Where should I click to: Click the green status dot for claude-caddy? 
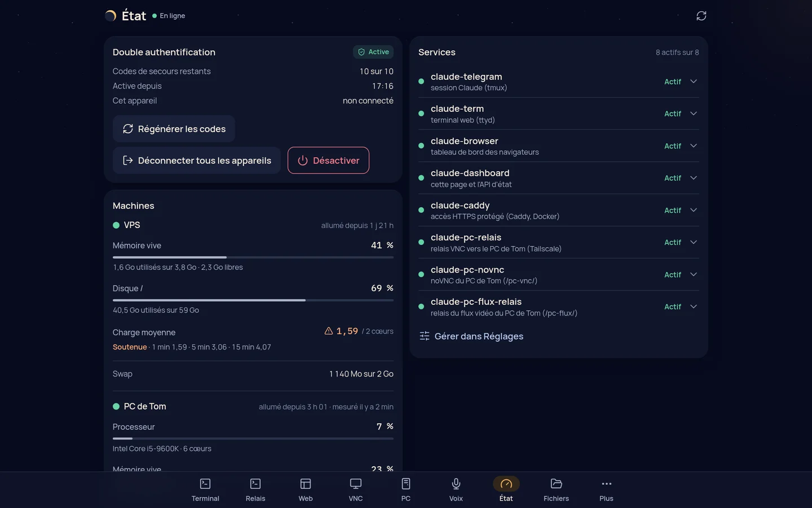pos(421,210)
